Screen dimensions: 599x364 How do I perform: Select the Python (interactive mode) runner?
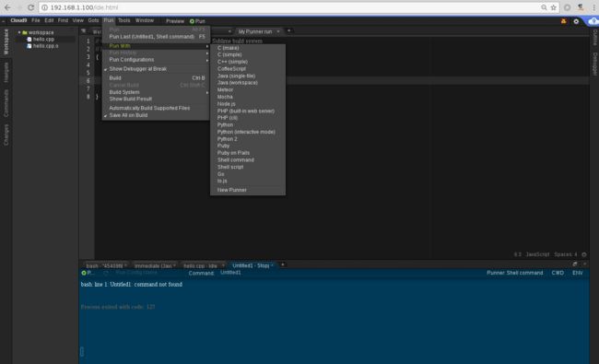pos(248,132)
